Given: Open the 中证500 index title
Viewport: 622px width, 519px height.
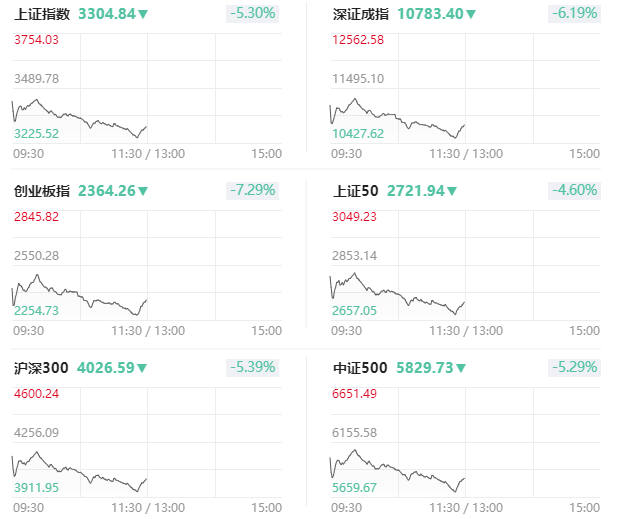Looking at the screenshot, I should 359,368.
